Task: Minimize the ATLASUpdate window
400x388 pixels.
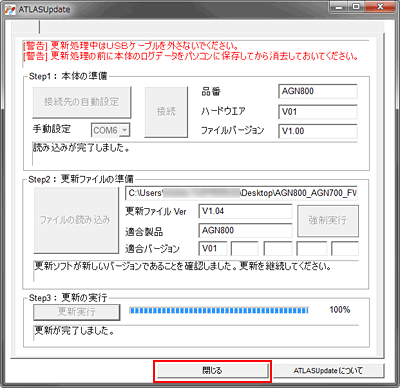Action: pos(339,7)
